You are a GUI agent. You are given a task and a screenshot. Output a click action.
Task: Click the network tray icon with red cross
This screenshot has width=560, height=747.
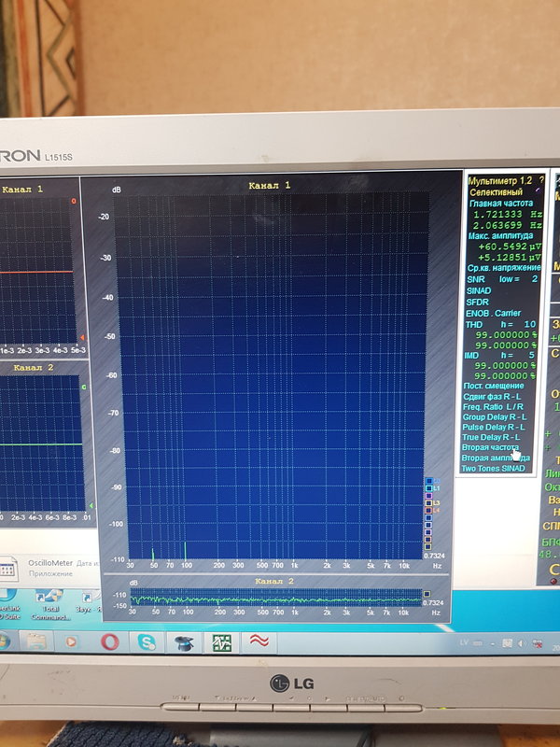(538, 643)
